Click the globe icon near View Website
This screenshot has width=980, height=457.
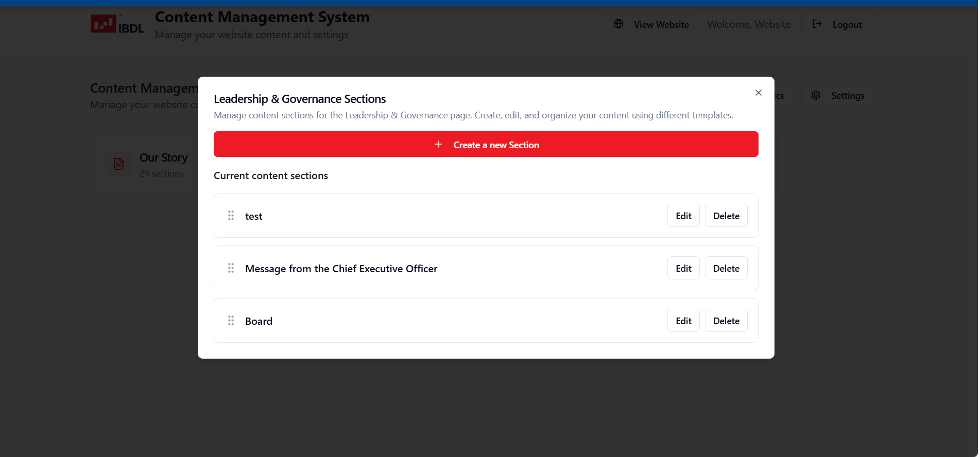pos(618,24)
